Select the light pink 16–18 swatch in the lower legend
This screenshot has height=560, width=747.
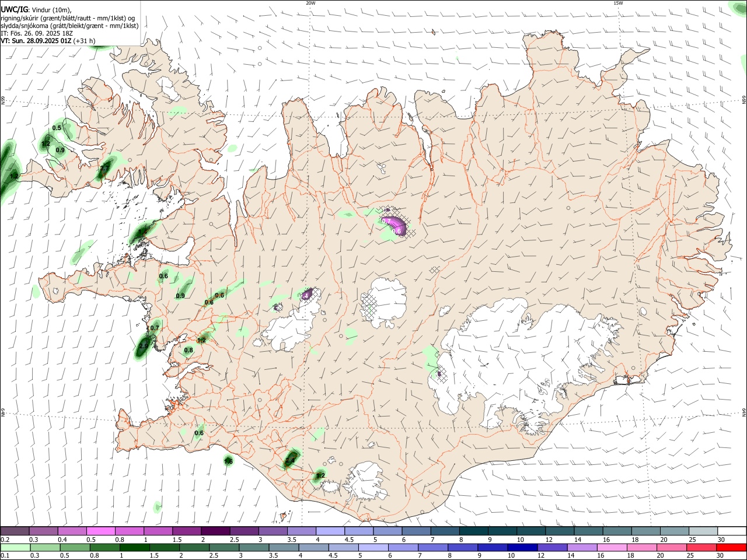pos(612,547)
